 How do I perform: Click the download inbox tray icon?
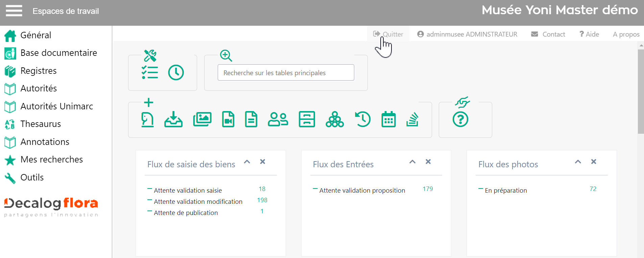173,120
